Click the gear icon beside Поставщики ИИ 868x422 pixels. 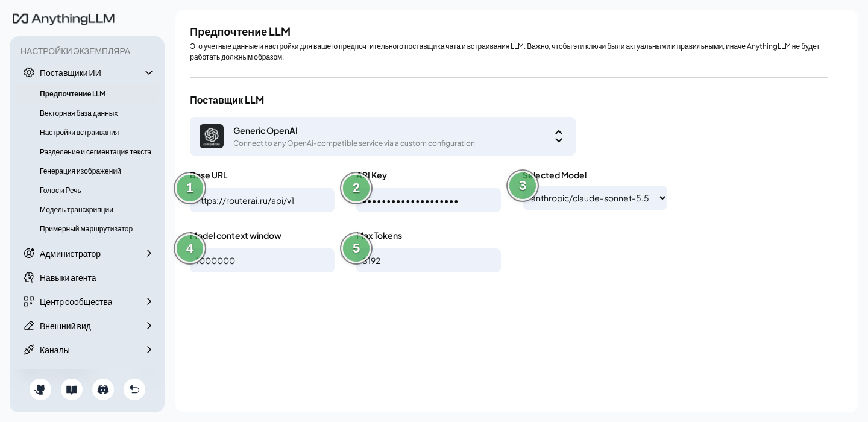pyautogui.click(x=29, y=73)
